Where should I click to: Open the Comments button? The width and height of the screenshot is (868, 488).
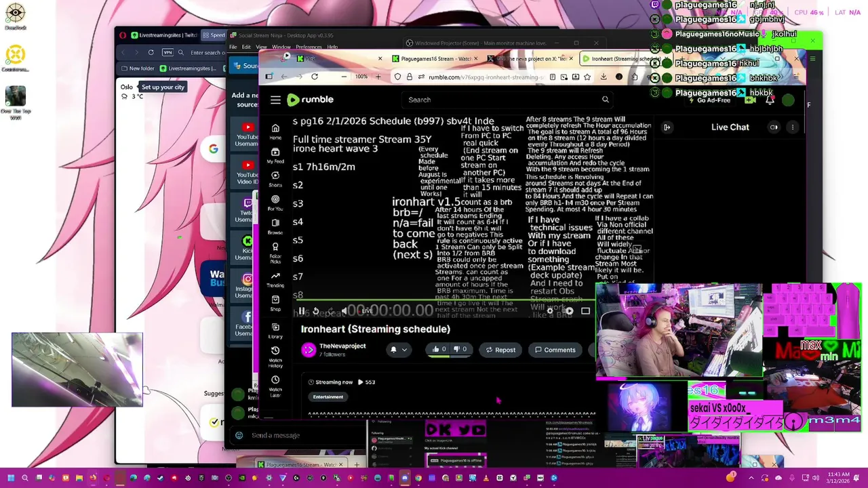pyautogui.click(x=555, y=350)
